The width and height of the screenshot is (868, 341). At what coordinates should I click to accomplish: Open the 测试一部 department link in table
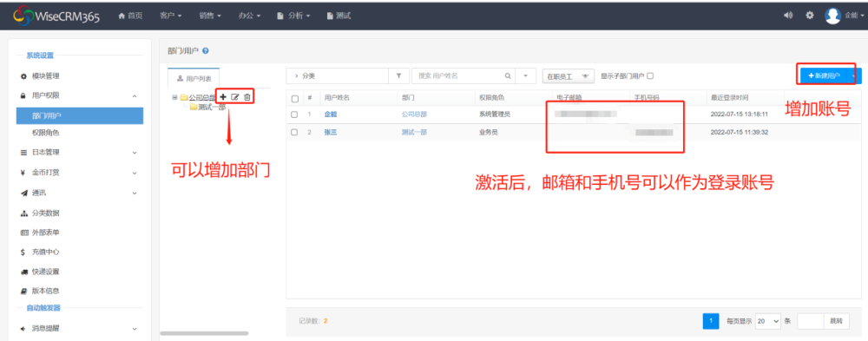point(414,132)
